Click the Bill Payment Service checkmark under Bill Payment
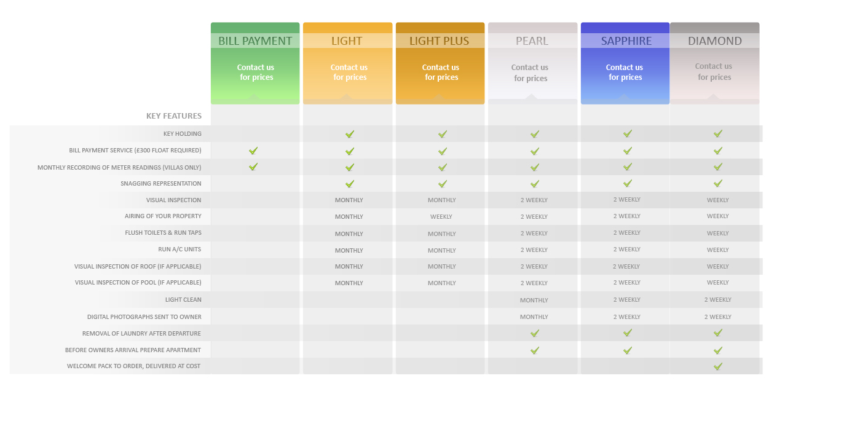 253,151
